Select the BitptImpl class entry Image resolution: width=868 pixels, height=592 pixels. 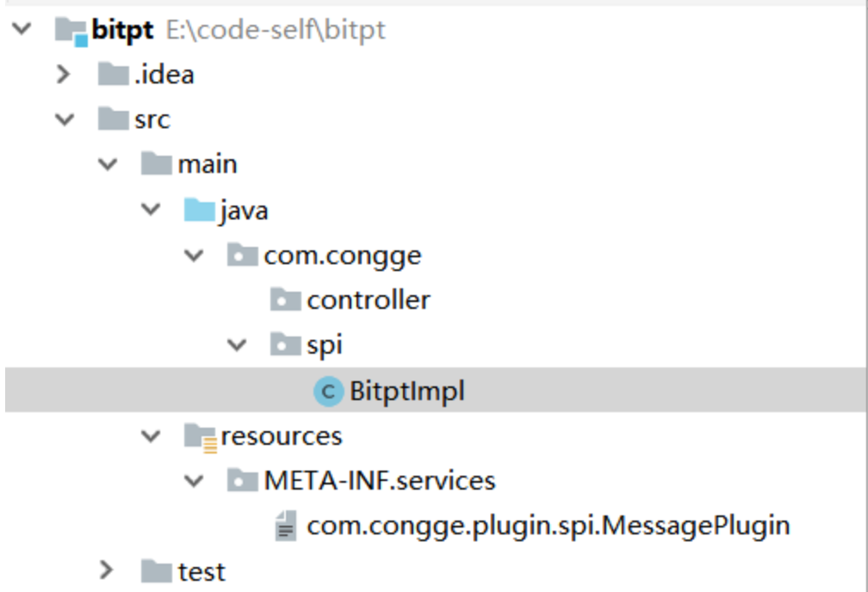point(435,390)
